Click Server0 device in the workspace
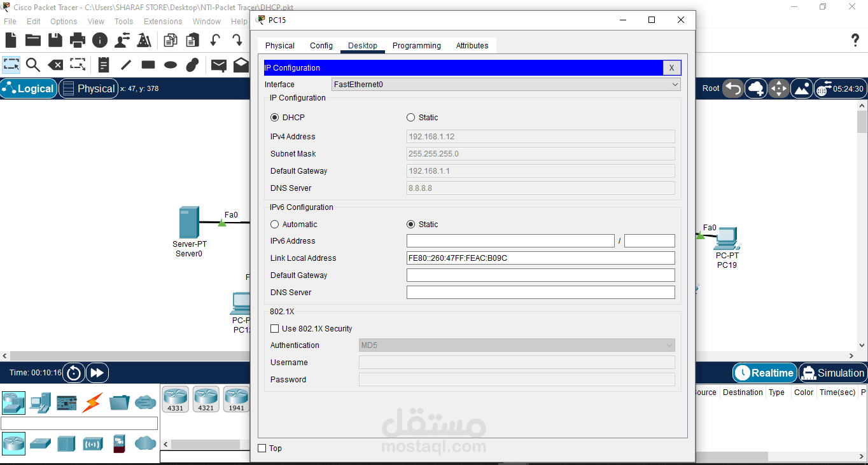Image resolution: width=868 pixels, height=465 pixels. pyautogui.click(x=189, y=223)
